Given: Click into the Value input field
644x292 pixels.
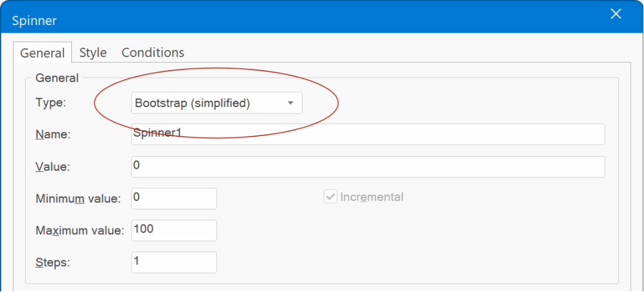Looking at the screenshot, I should pos(368,167).
